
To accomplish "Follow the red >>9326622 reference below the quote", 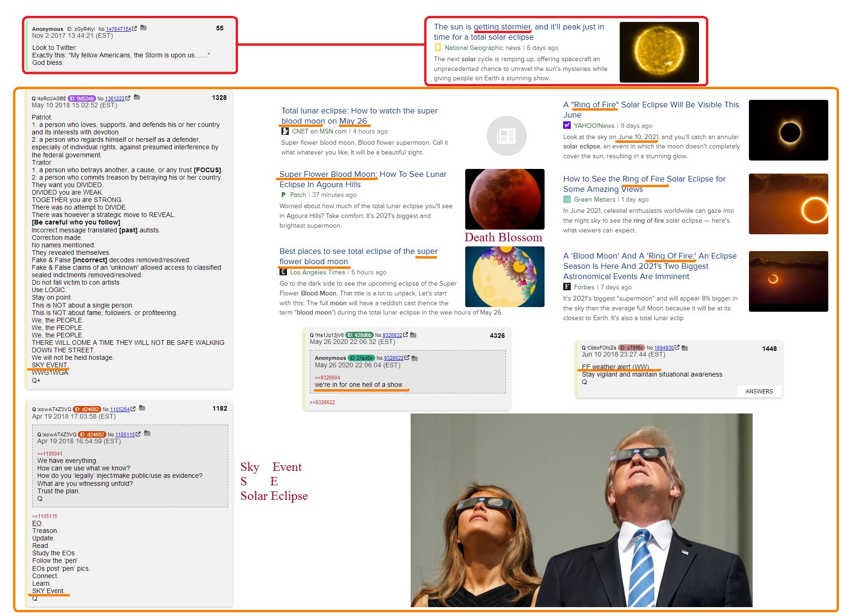I will 322,402.
